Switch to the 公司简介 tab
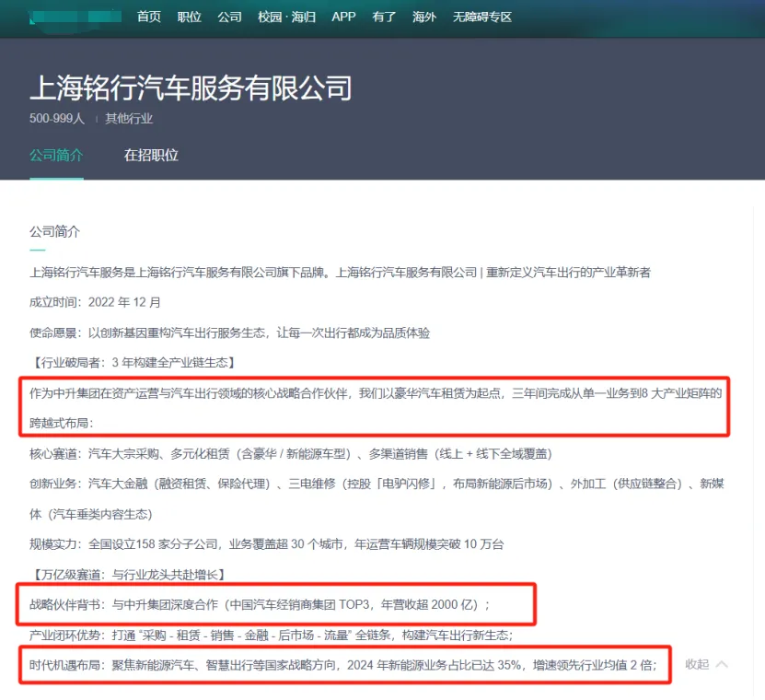The width and height of the screenshot is (765, 700). pos(55,156)
